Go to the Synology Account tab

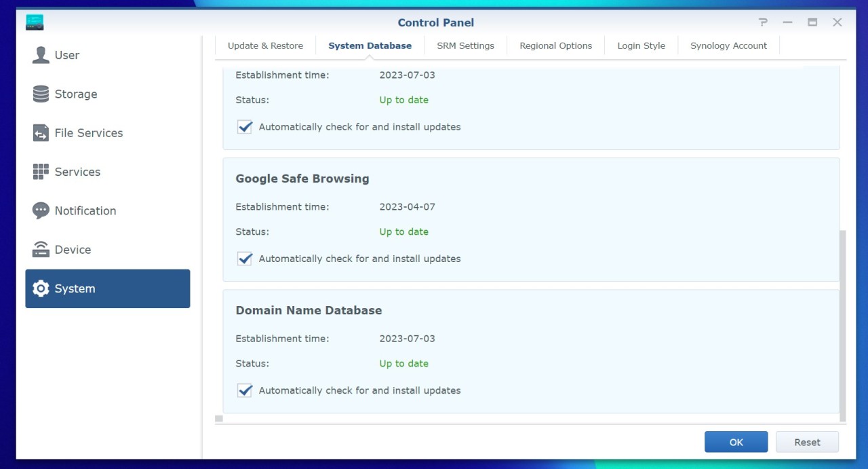click(728, 46)
